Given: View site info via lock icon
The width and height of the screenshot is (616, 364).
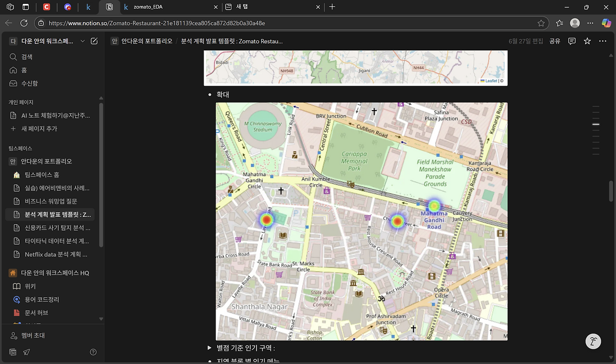Looking at the screenshot, I should pyautogui.click(x=41, y=23).
